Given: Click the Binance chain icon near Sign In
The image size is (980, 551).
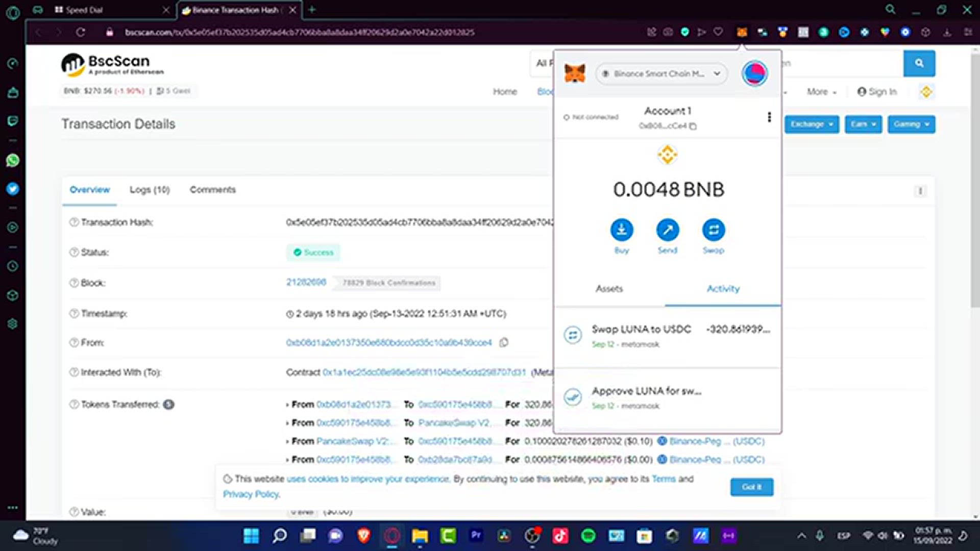Looking at the screenshot, I should (926, 92).
